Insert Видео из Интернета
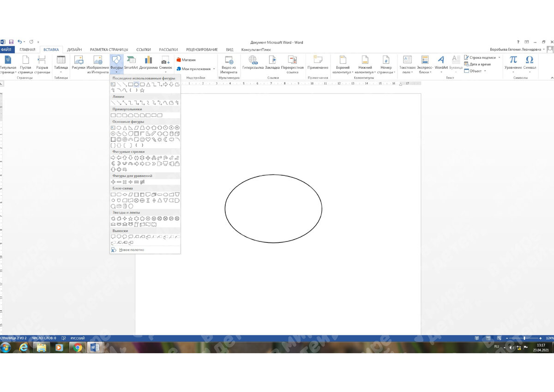554x392 pixels. [229, 64]
